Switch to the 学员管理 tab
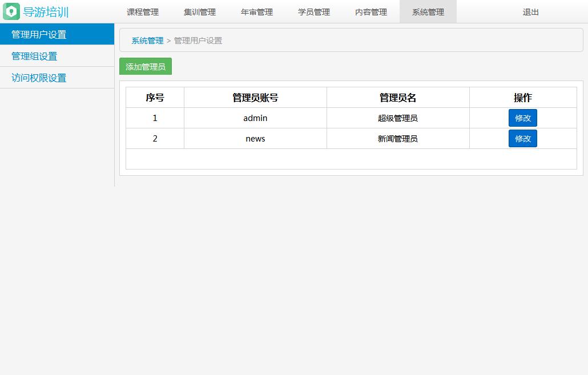Screen dimensions: 588x375 [x=313, y=11]
